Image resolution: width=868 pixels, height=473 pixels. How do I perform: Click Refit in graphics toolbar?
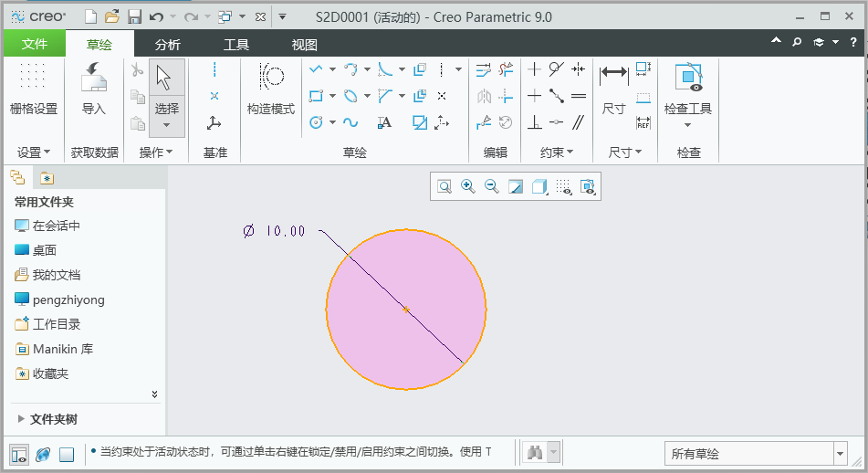tap(444, 186)
